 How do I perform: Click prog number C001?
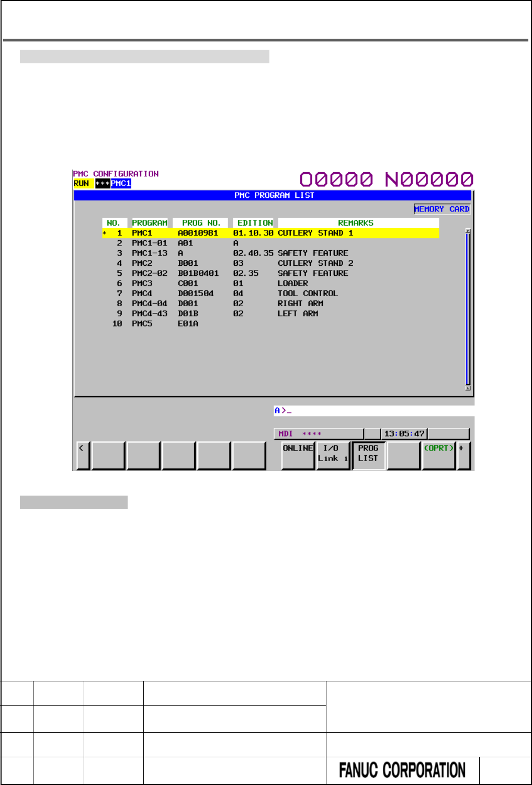pos(188,284)
